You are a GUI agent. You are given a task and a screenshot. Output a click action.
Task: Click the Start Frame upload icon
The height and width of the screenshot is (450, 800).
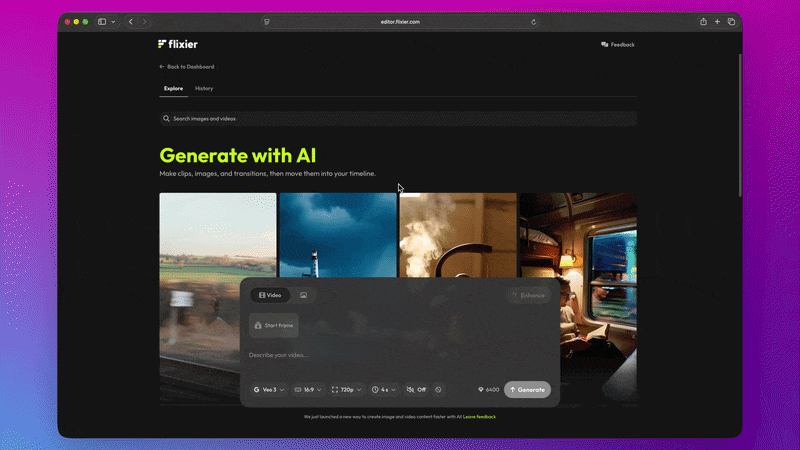tap(257, 325)
